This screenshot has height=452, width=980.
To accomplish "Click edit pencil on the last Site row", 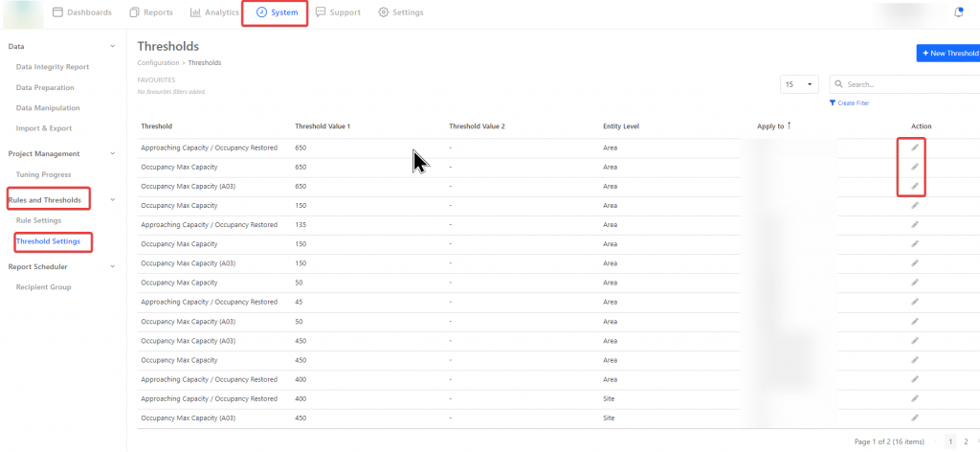I will [x=915, y=418].
